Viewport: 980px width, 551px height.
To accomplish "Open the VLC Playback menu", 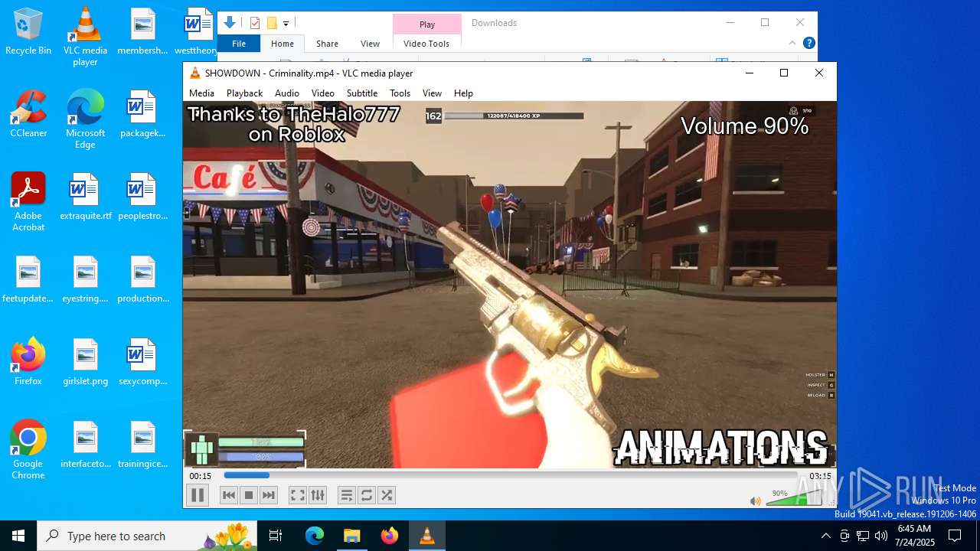I will point(244,93).
